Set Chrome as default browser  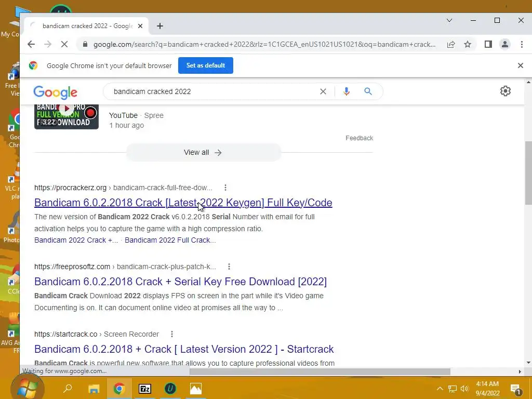[x=206, y=65]
